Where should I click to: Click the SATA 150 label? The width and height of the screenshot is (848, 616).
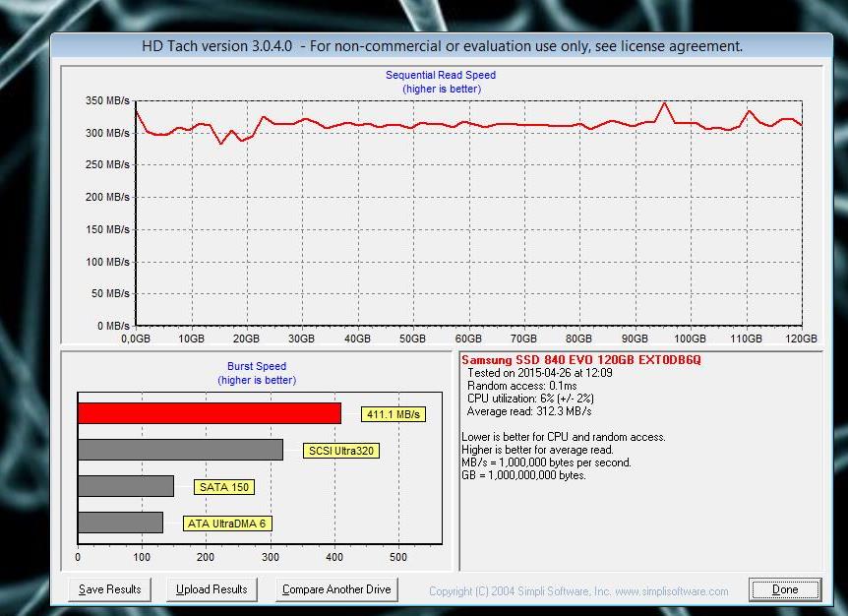click(224, 487)
